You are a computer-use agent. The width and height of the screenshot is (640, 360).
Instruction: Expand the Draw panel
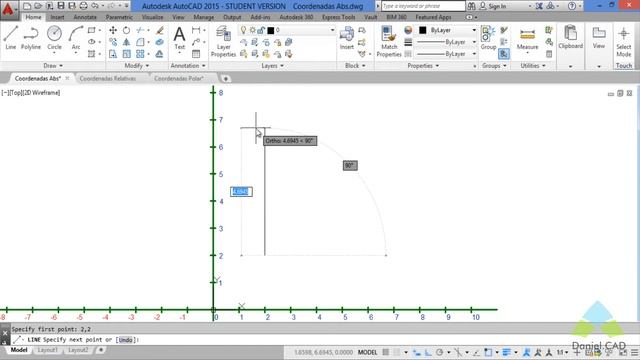coord(53,65)
